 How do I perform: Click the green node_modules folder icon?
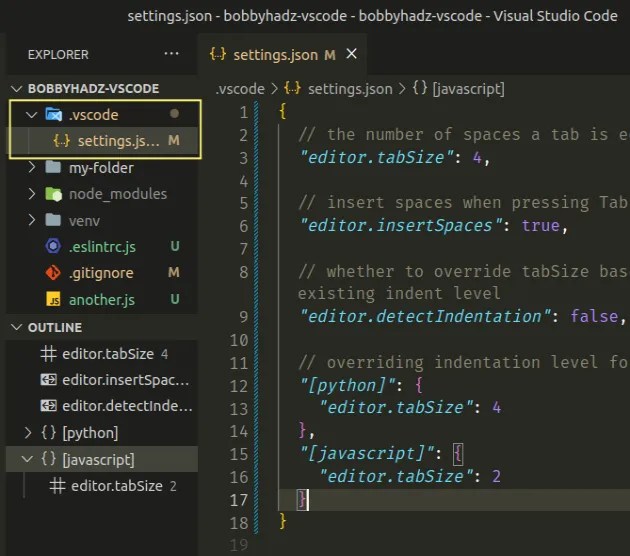pyautogui.click(x=54, y=194)
